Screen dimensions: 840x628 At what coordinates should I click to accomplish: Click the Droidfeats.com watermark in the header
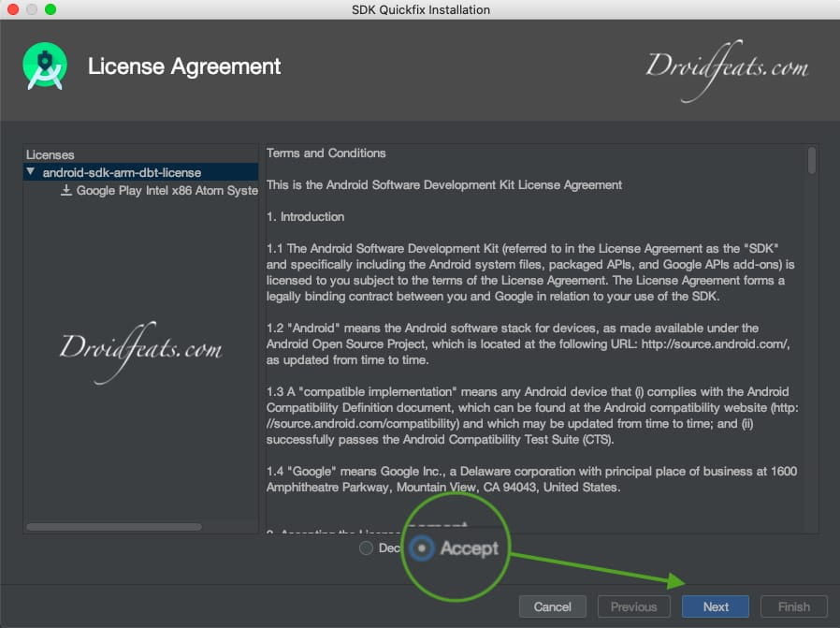pos(729,66)
